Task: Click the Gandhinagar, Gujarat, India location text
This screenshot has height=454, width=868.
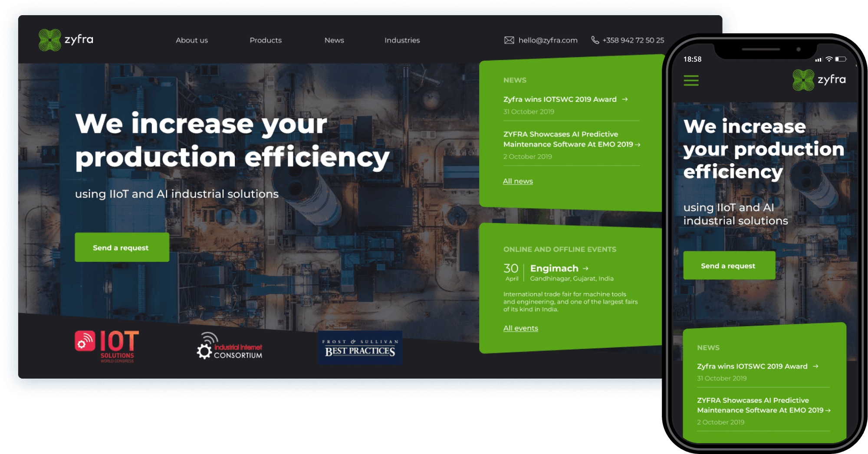Action: coord(572,278)
